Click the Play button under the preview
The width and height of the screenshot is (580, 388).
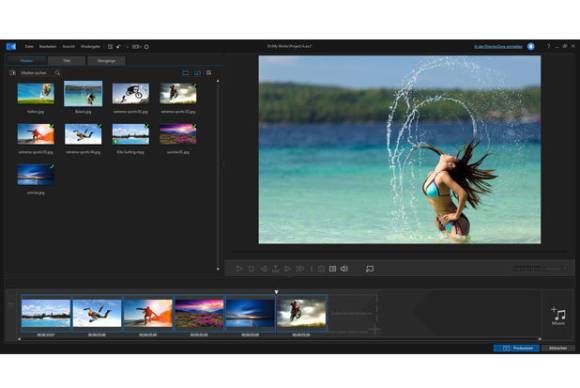click(239, 269)
